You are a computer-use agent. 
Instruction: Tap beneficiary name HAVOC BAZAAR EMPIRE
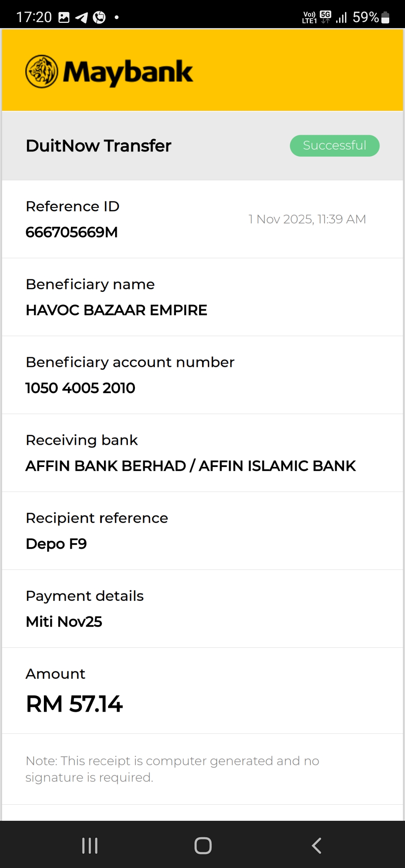coord(116,310)
